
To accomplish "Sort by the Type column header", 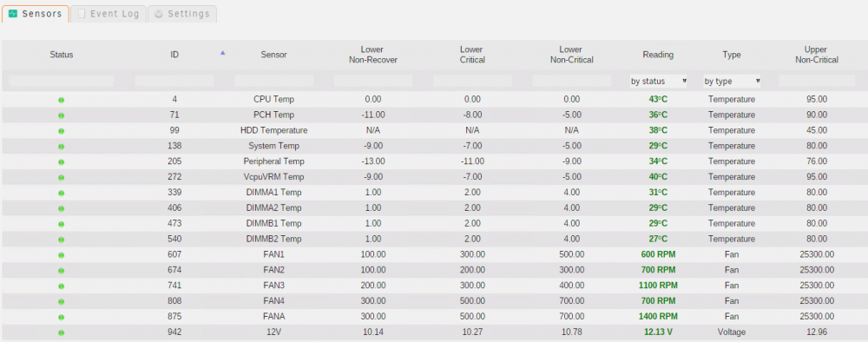I will coord(731,55).
